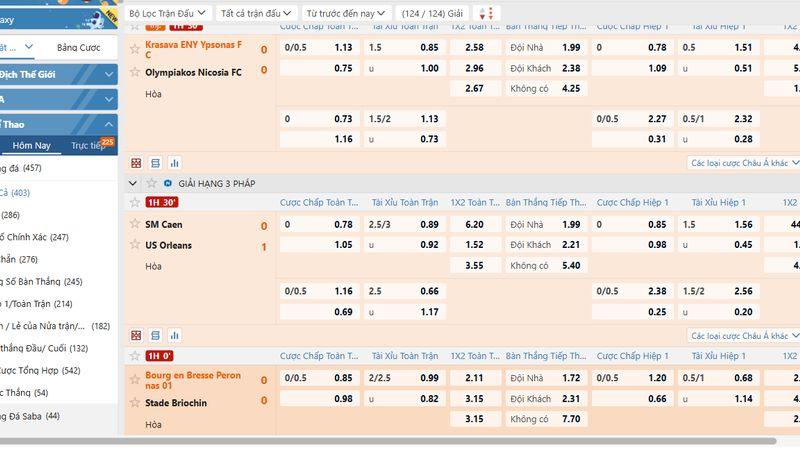Viewport: 800px width, 450px height.
Task: Select Bảng Cược in the sidebar
Action: [x=79, y=47]
